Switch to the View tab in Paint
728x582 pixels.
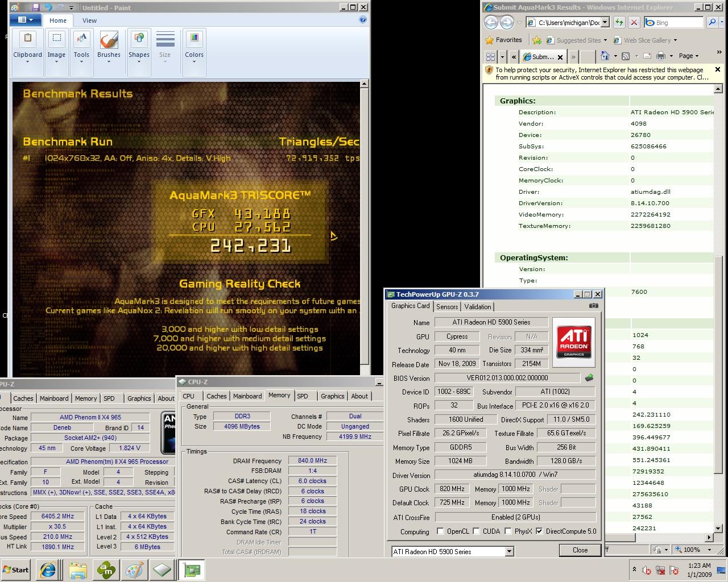[89, 20]
